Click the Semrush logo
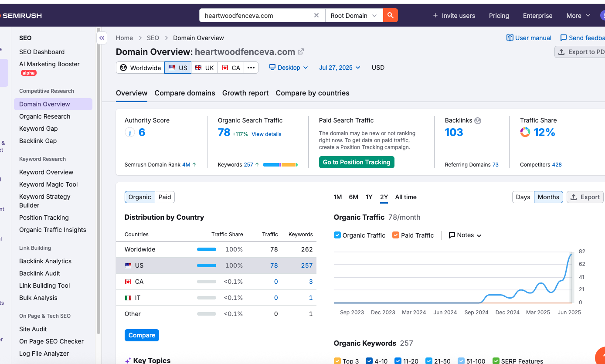The height and width of the screenshot is (364, 605). (21, 16)
